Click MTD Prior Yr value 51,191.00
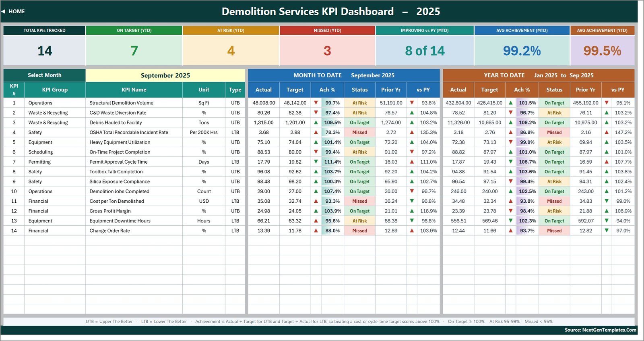The image size is (644, 341). point(391,103)
